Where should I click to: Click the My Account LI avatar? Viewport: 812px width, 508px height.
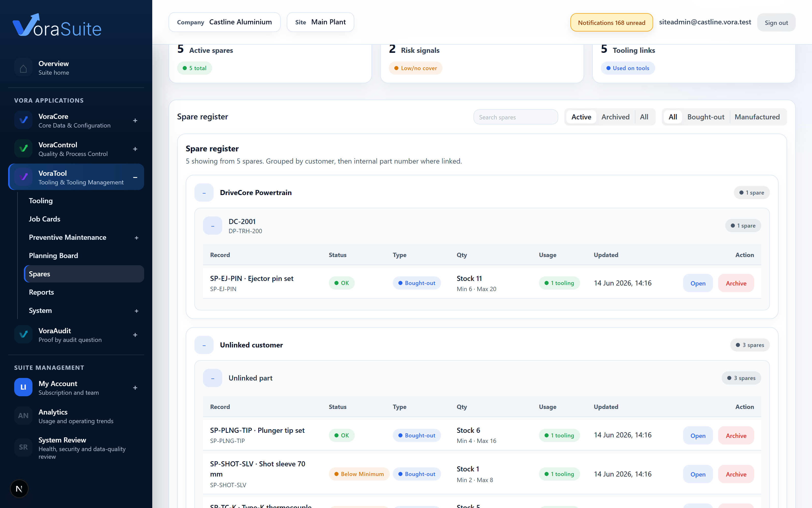(23, 387)
